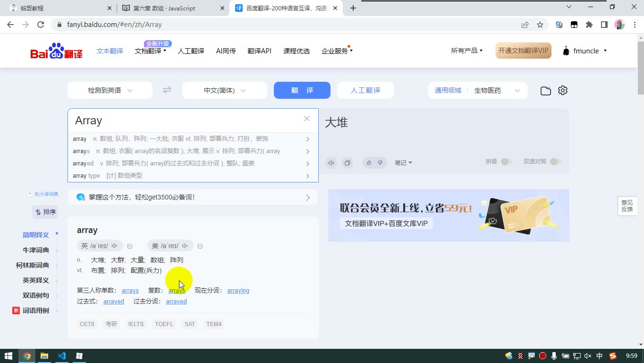644x363 pixels.
Task: Open translation settings gear
Action: [562, 90]
